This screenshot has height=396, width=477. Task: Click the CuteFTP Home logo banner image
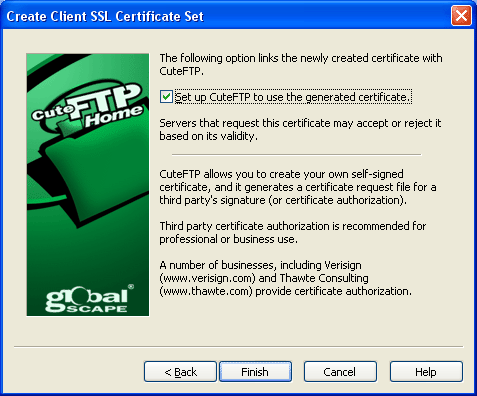tap(88, 185)
